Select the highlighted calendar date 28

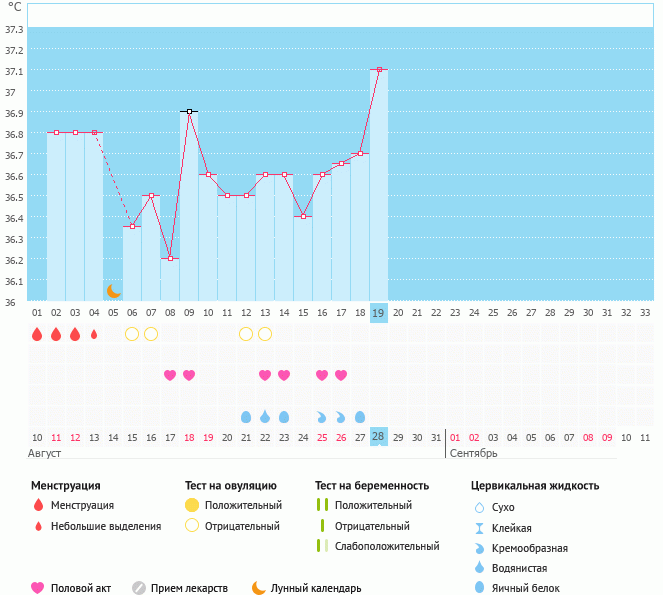coord(378,436)
